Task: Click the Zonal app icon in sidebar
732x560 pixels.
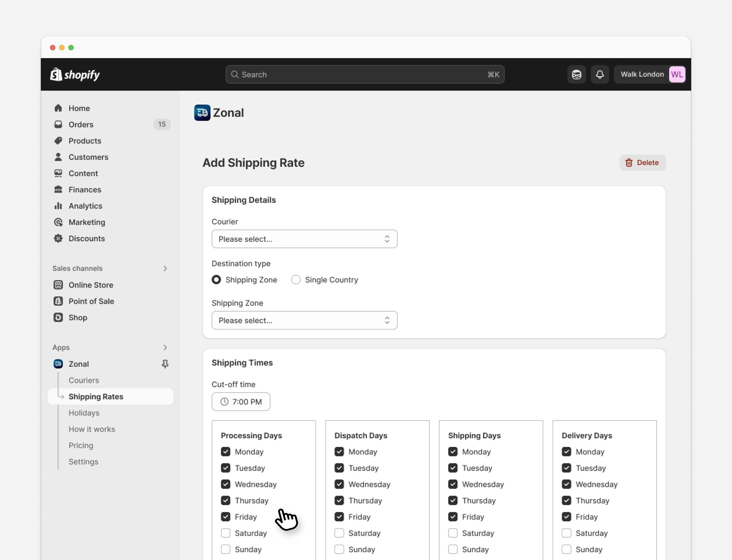Action: pyautogui.click(x=58, y=364)
